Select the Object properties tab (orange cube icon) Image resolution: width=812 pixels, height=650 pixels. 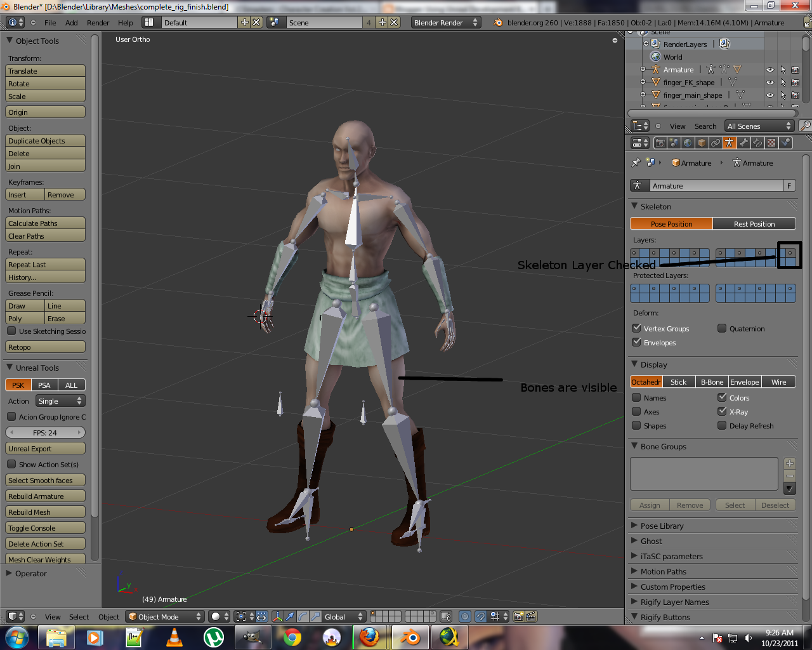(x=700, y=142)
